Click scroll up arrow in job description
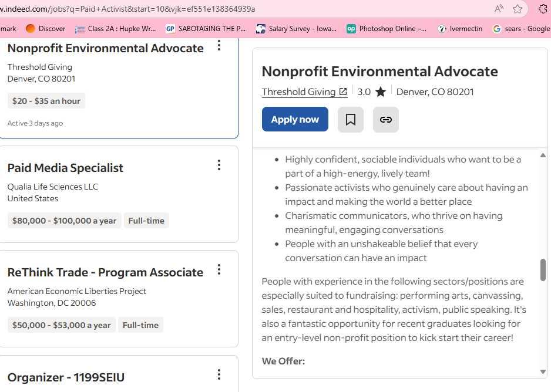The image size is (551, 392). [543, 155]
